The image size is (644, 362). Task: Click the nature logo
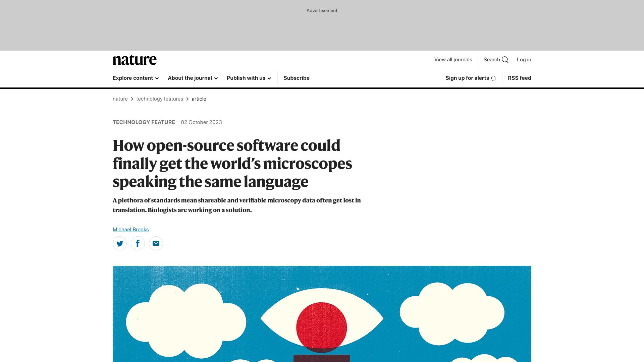135,60
